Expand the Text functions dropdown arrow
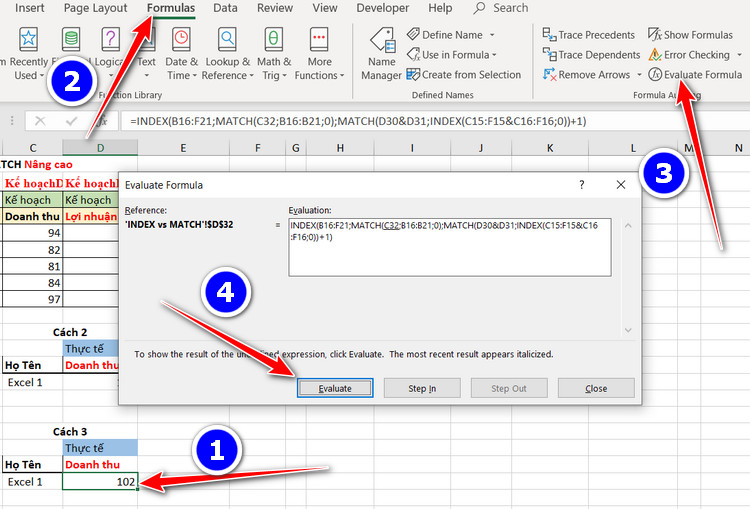The image size is (750, 509). [146, 76]
